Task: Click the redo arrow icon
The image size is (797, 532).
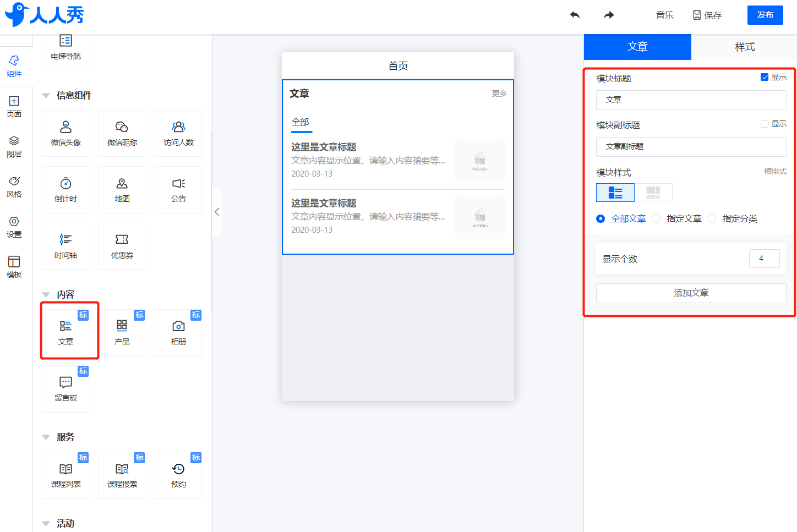Action: coord(608,15)
